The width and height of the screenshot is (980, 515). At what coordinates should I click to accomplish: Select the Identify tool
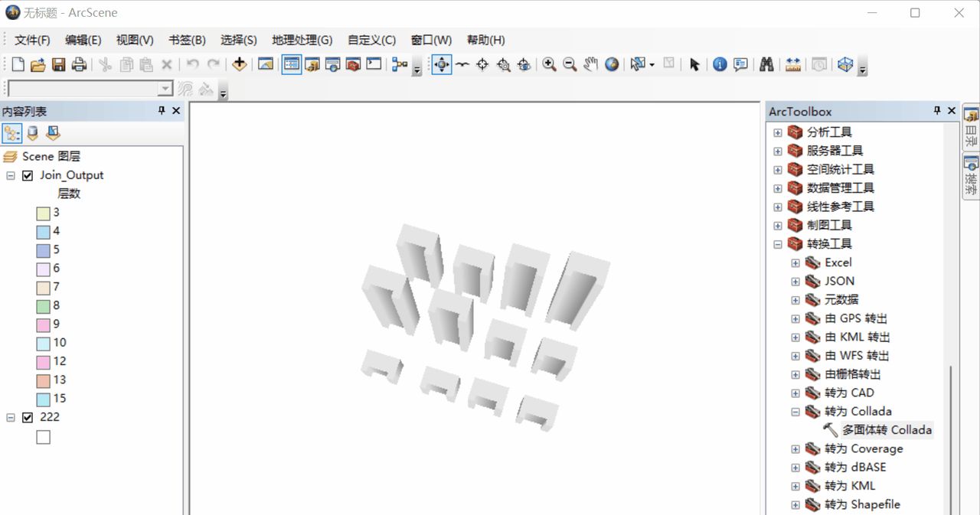tap(720, 65)
